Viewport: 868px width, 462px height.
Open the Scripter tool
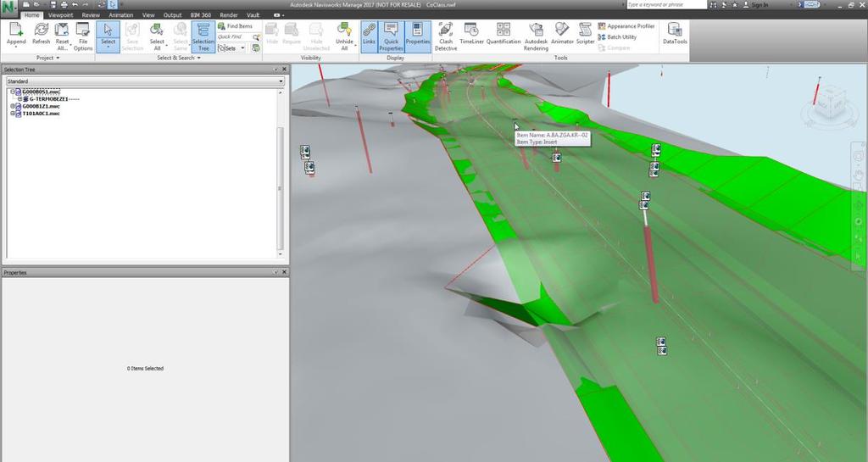pos(585,34)
